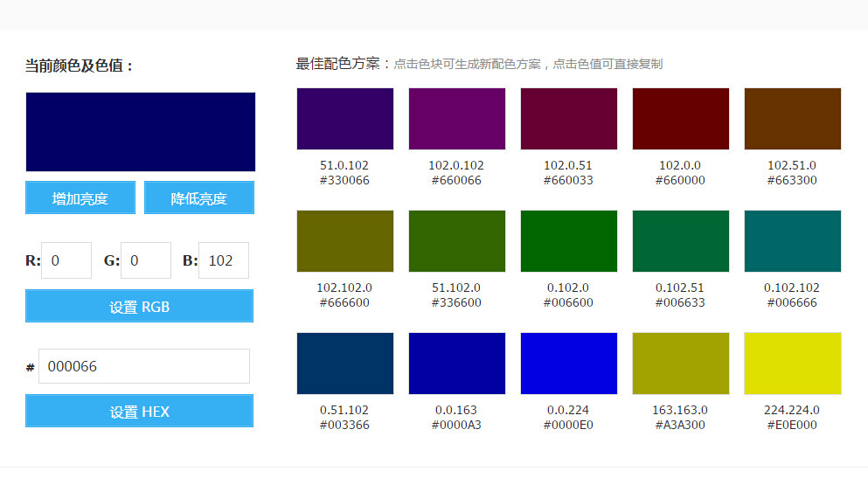Select the B value field showing 102
The image size is (868, 478).
(224, 260)
